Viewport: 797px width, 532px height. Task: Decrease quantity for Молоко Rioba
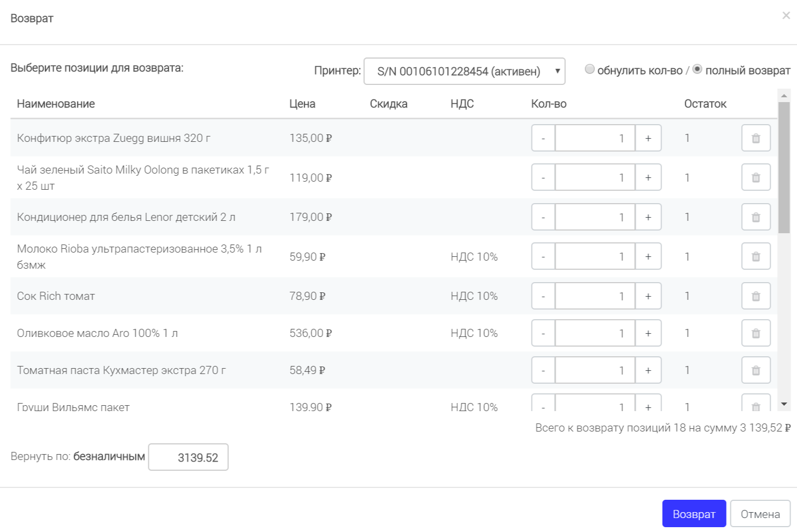point(543,256)
